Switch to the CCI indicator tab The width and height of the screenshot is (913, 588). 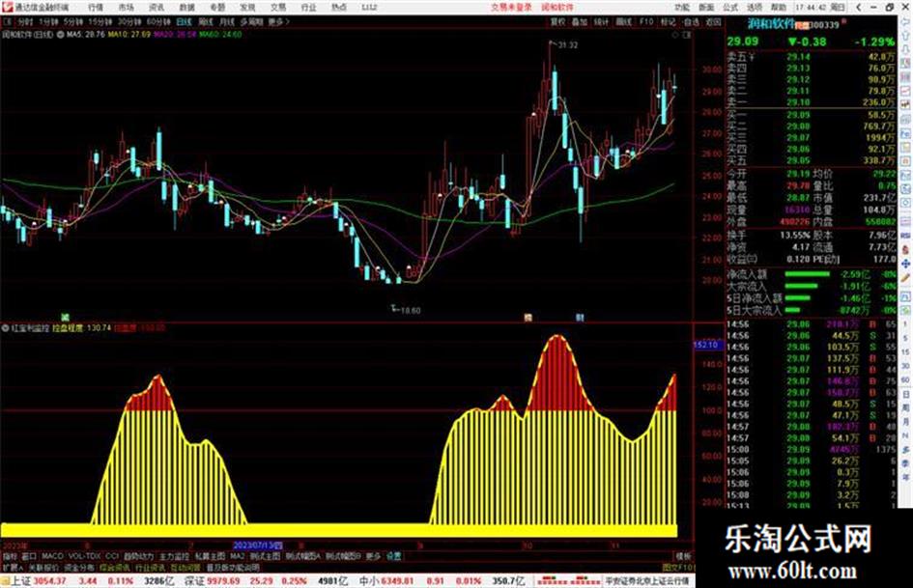112,556
